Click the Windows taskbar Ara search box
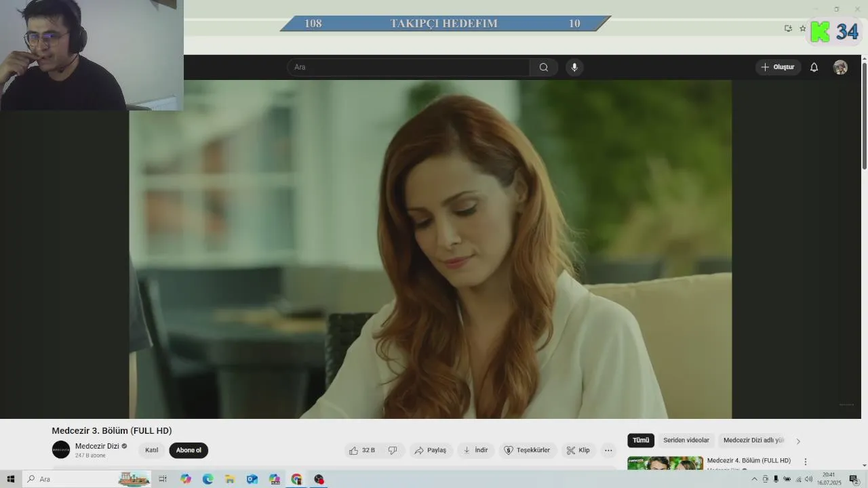This screenshot has height=488, width=868. (x=87, y=479)
